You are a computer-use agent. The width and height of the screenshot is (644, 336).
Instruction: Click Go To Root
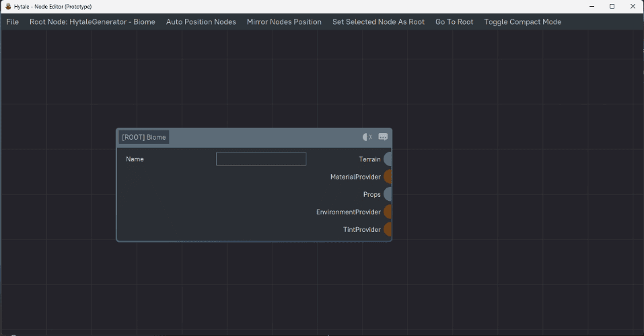[x=454, y=22]
